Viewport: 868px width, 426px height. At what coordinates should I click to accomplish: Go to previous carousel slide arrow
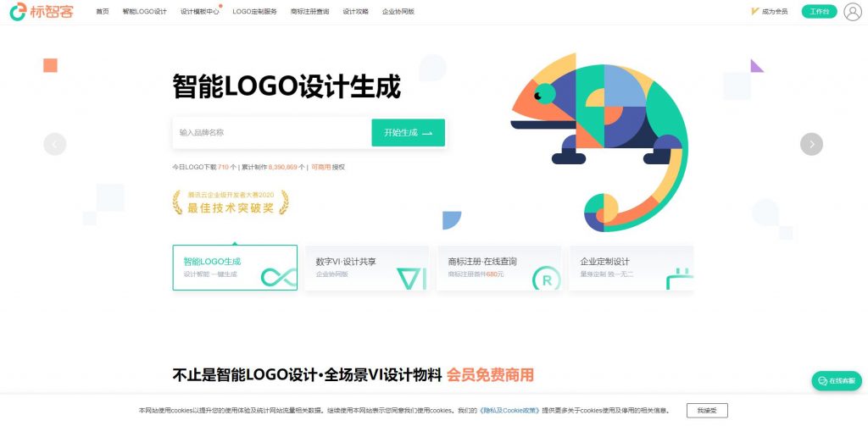pyautogui.click(x=55, y=144)
